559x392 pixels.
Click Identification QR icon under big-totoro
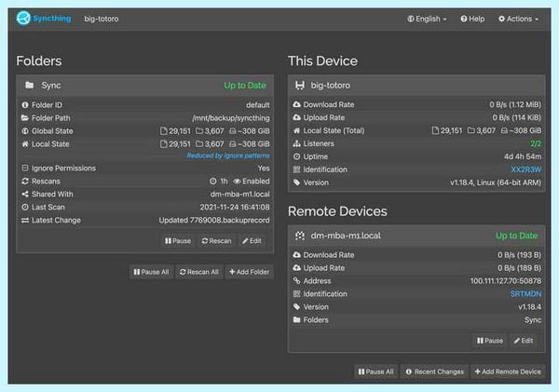[x=296, y=169]
